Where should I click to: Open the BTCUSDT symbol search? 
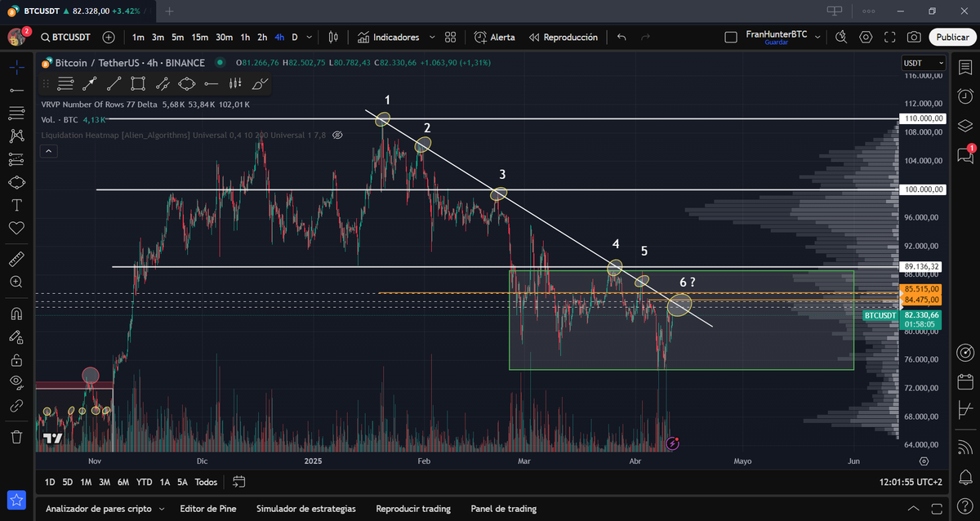point(66,38)
